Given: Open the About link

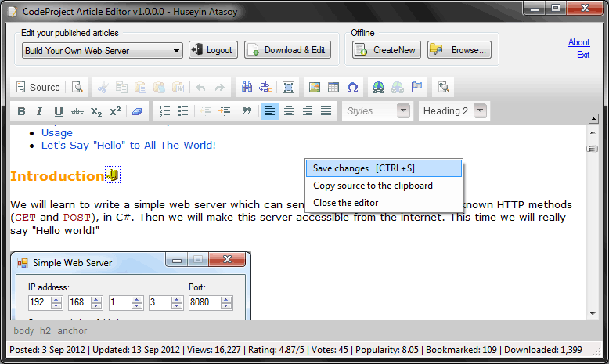Looking at the screenshot, I should [x=578, y=42].
